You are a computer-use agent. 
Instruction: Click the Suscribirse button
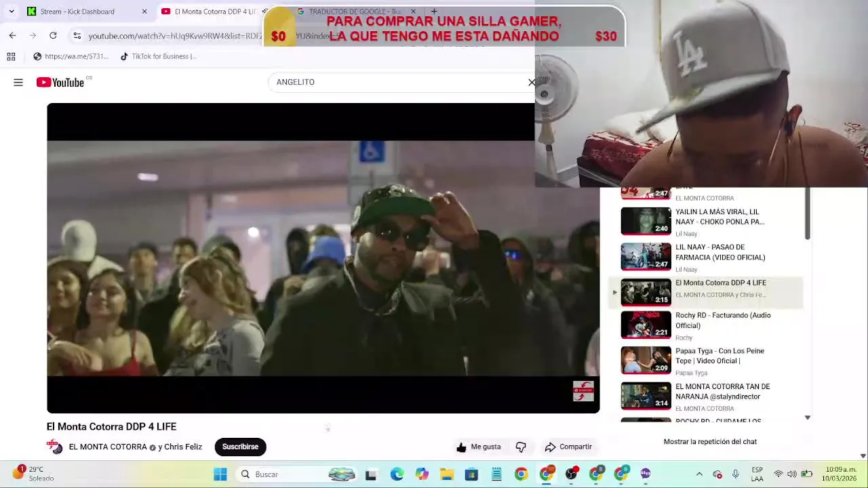click(240, 447)
